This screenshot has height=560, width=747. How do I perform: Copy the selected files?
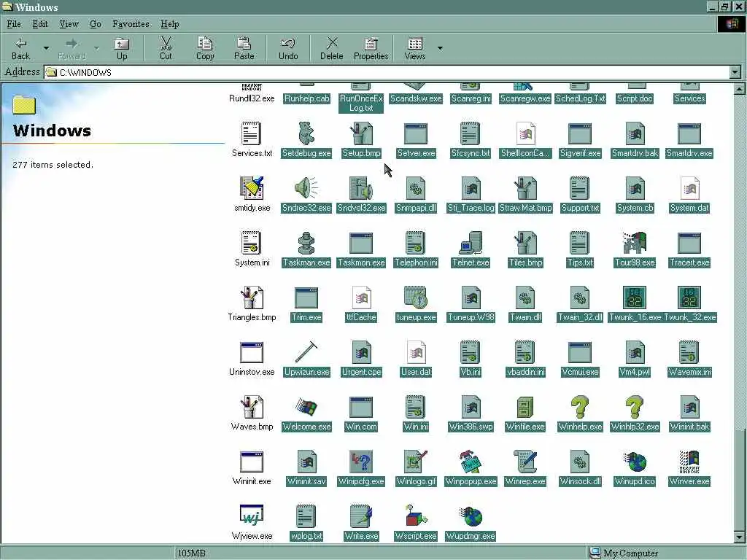coord(205,48)
